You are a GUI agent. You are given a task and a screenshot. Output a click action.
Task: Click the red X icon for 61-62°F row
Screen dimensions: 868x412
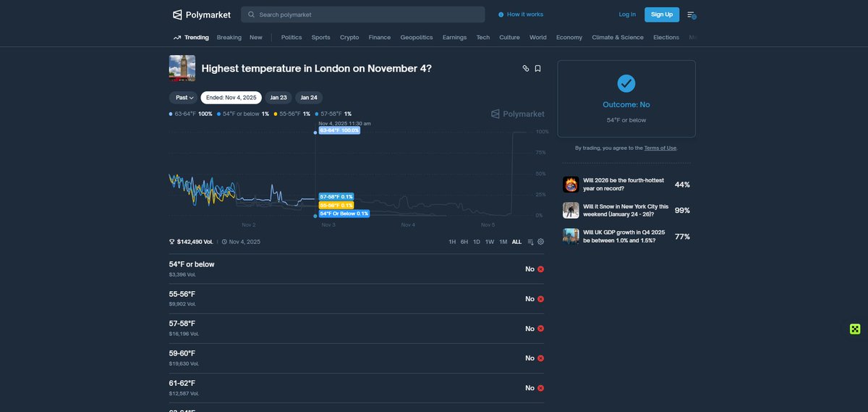click(x=540, y=388)
